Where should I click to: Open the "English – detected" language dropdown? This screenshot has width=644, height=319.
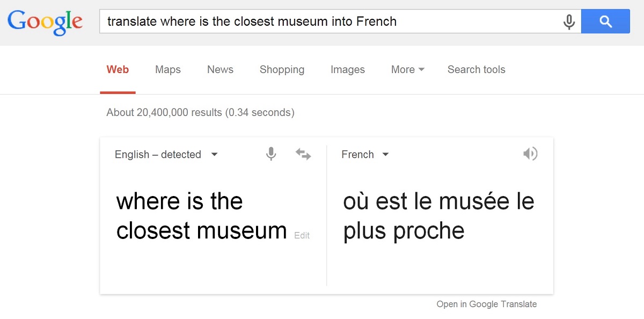click(166, 155)
